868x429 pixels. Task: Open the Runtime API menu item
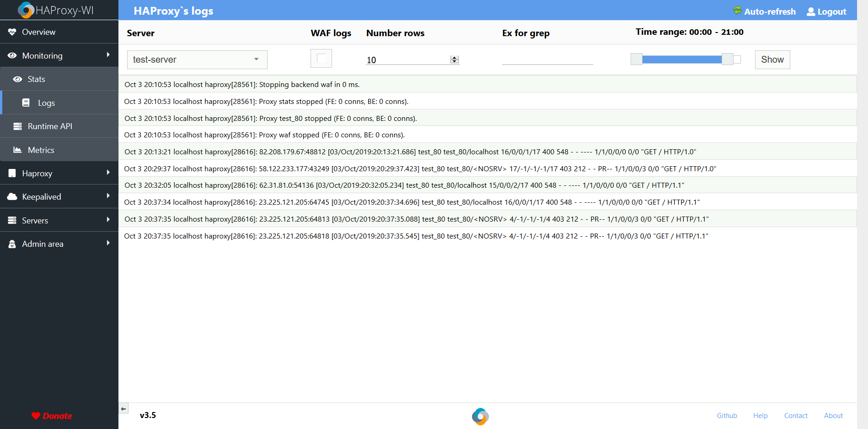click(59, 126)
